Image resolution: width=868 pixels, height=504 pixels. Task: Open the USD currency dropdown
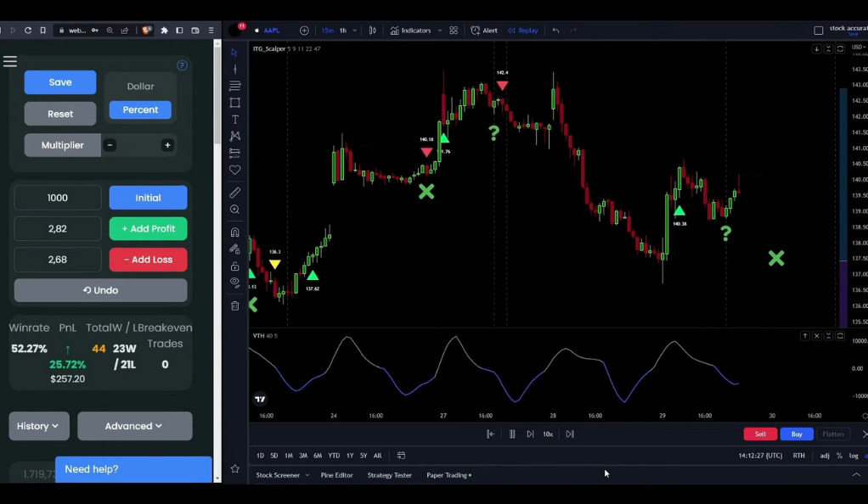(x=860, y=47)
